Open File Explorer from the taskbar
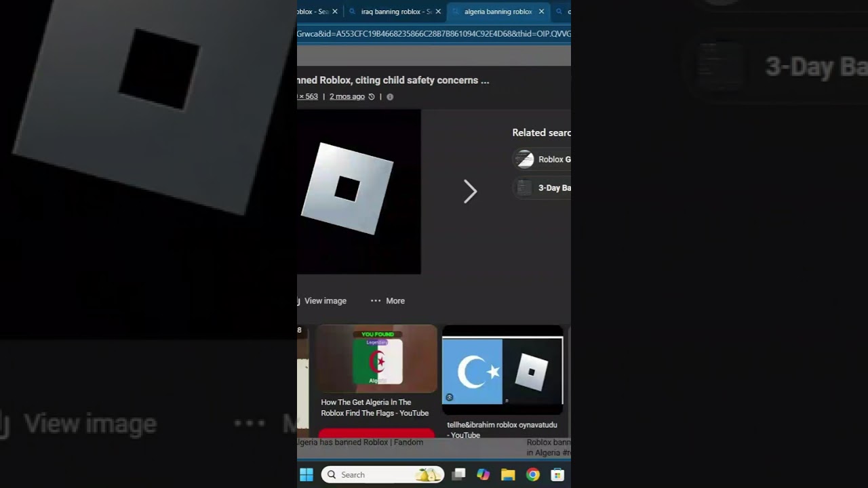Image resolution: width=868 pixels, height=488 pixels. coord(508,474)
